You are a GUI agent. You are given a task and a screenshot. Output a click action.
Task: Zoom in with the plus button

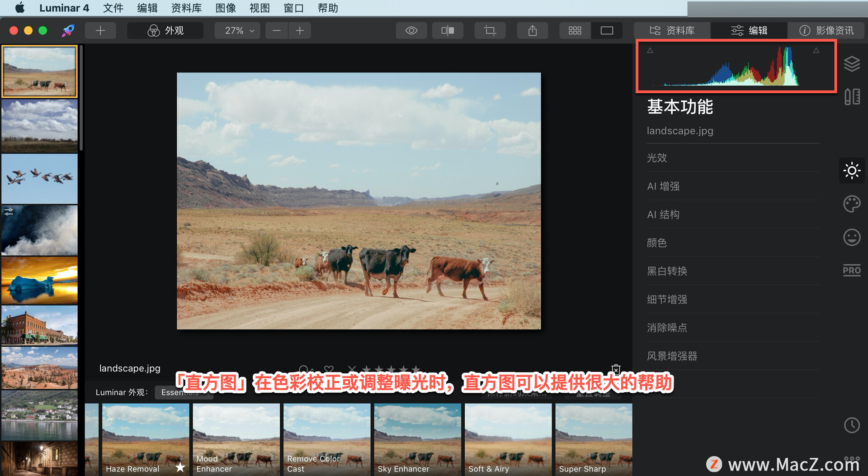299,30
